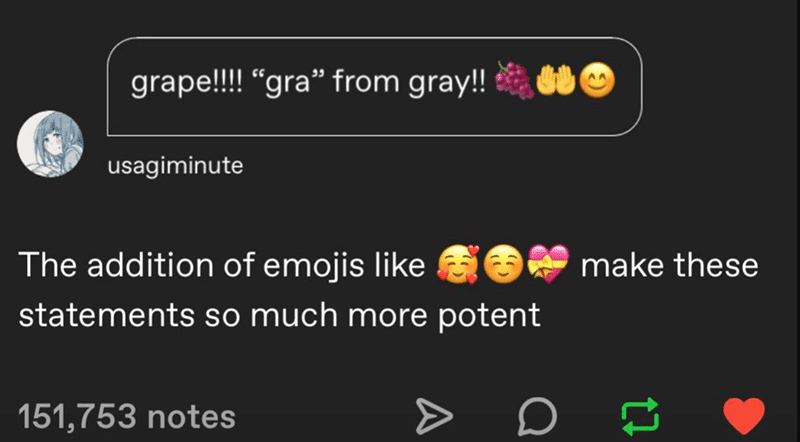Unlike the post via the red heart

tap(744, 416)
